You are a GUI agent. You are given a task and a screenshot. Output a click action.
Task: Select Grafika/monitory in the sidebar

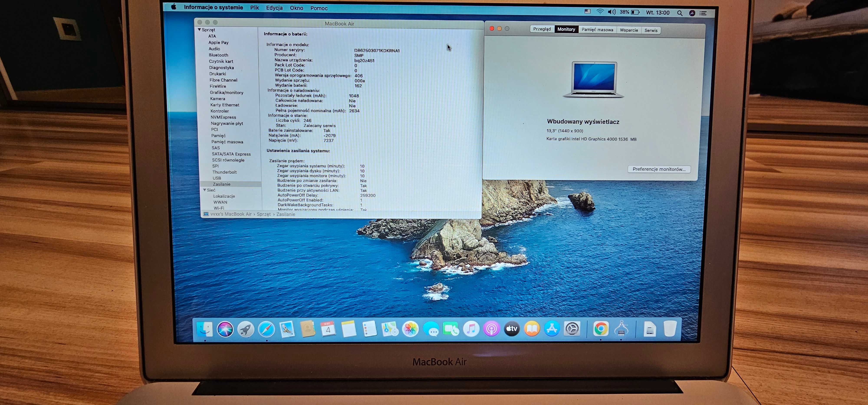tap(226, 92)
